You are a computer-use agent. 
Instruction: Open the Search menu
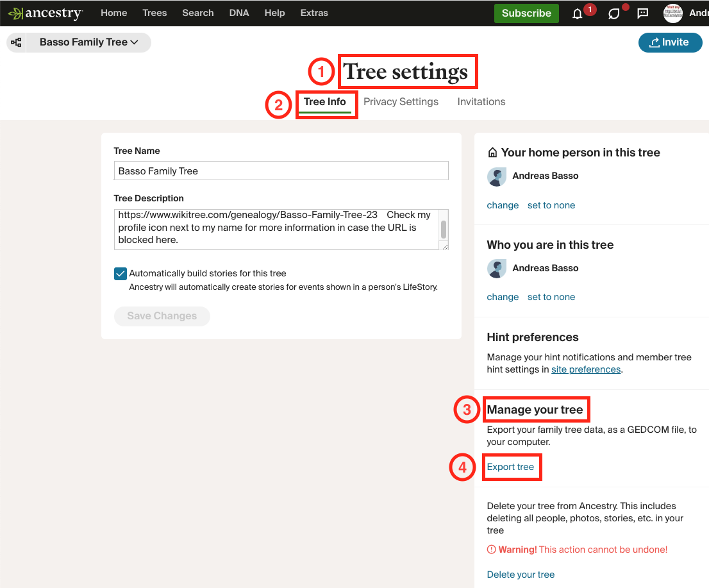click(x=198, y=13)
